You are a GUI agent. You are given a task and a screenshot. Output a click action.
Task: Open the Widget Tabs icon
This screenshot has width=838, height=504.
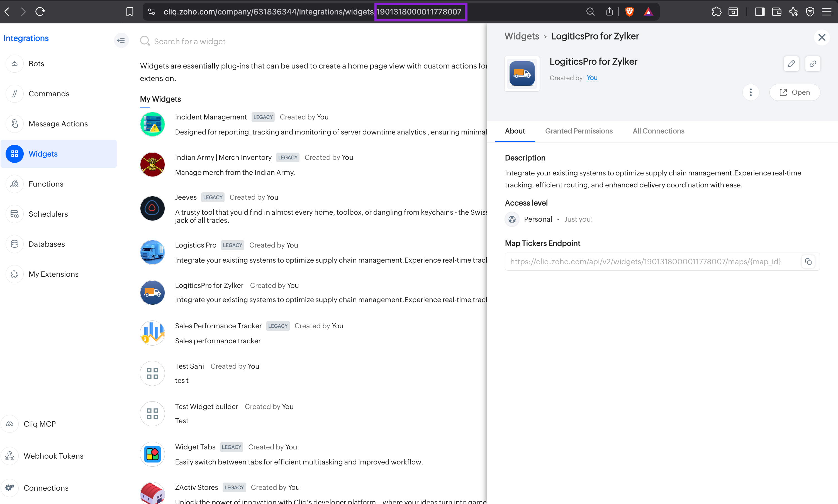coord(152,454)
